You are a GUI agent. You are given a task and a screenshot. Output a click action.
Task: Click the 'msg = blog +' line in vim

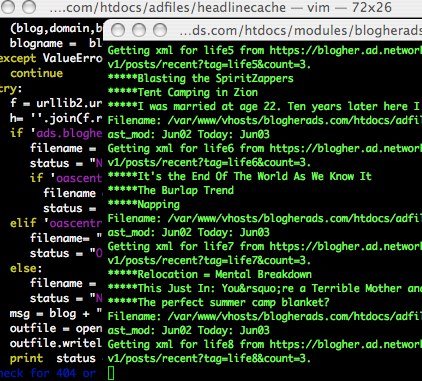[56, 313]
